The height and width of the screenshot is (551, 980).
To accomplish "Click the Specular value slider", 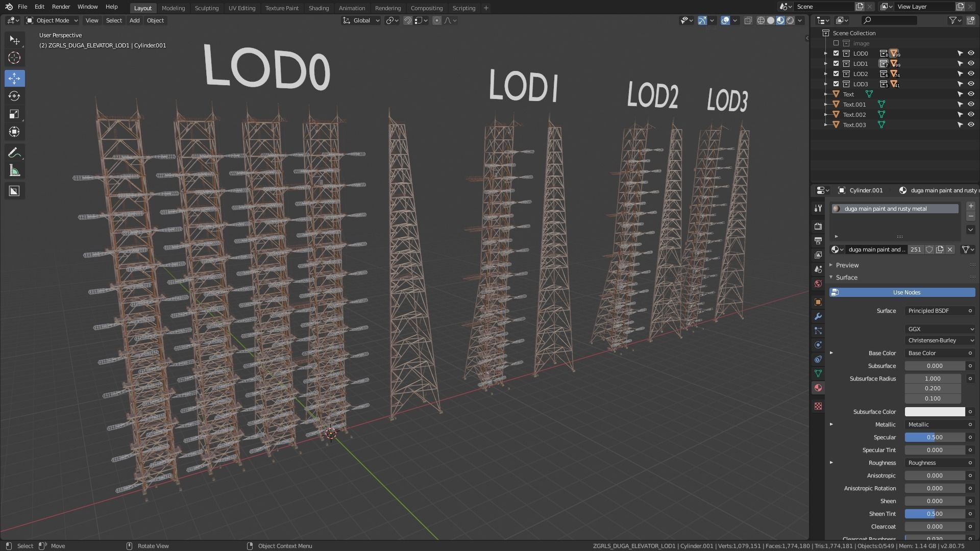I will pos(935,437).
